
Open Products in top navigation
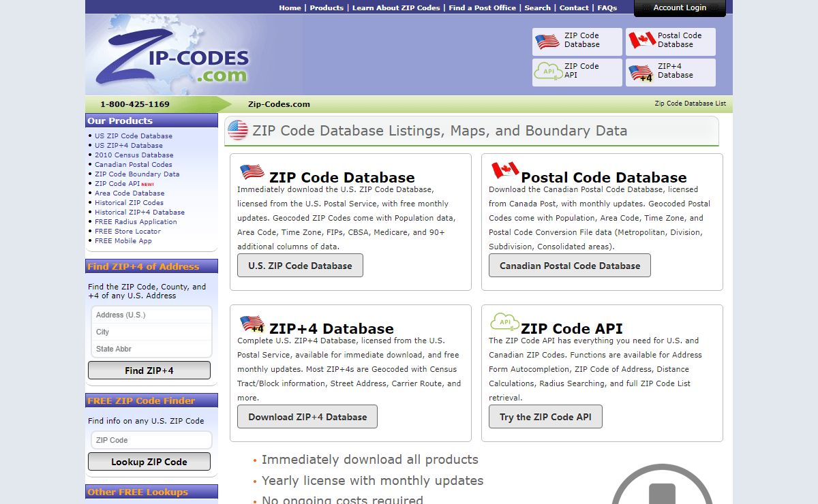coord(327,7)
